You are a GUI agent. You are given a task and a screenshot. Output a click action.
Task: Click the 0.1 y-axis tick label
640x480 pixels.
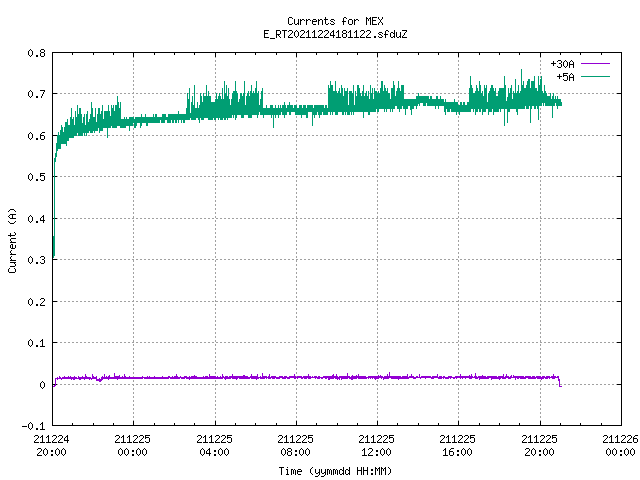36,343
